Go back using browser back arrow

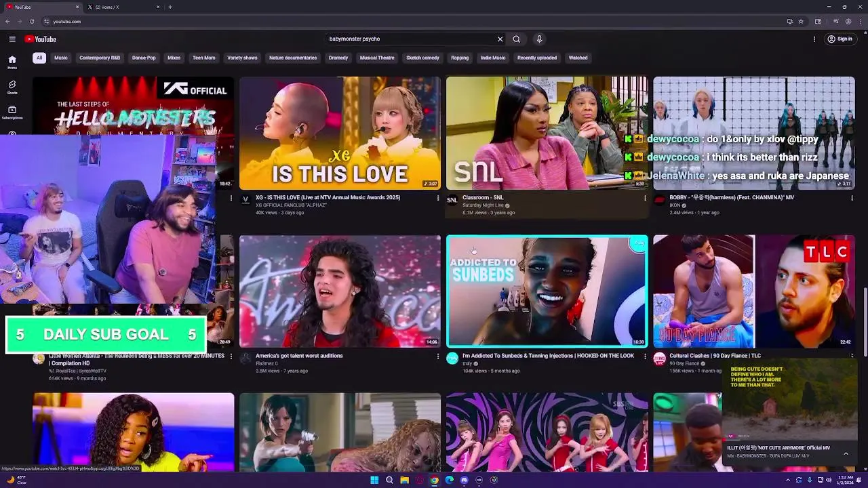point(7,22)
